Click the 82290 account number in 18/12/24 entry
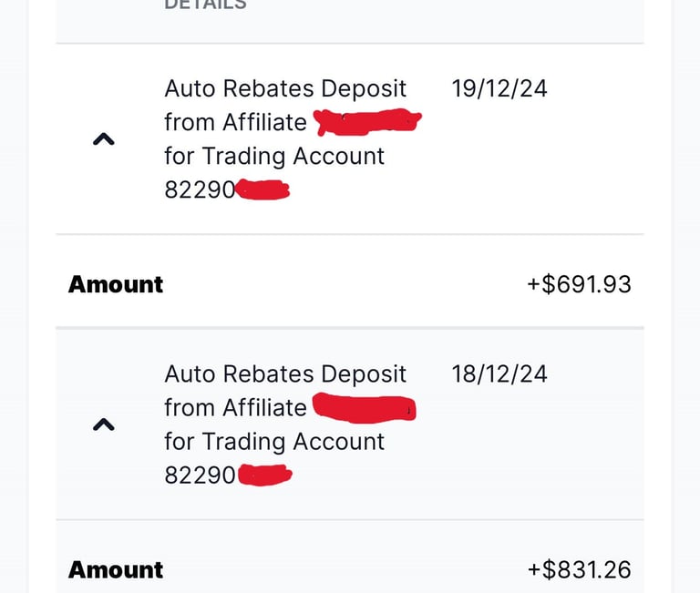Image resolution: width=700 pixels, height=593 pixels. point(200,475)
